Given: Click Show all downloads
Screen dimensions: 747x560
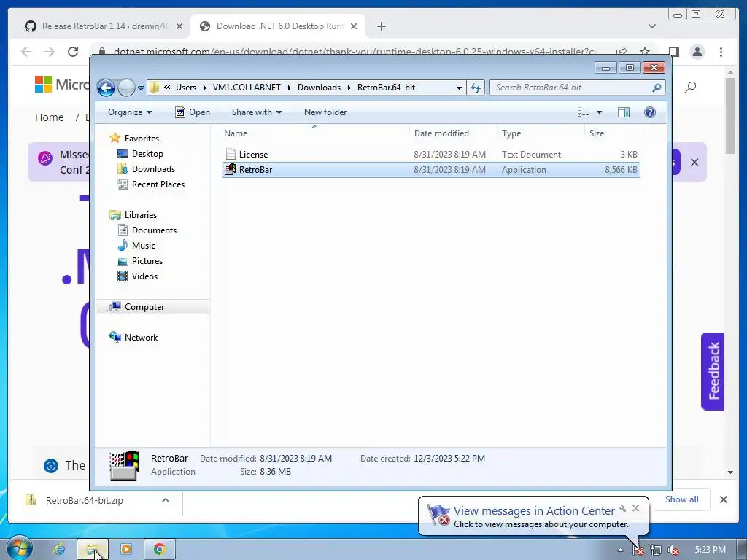Looking at the screenshot, I should click(682, 499).
